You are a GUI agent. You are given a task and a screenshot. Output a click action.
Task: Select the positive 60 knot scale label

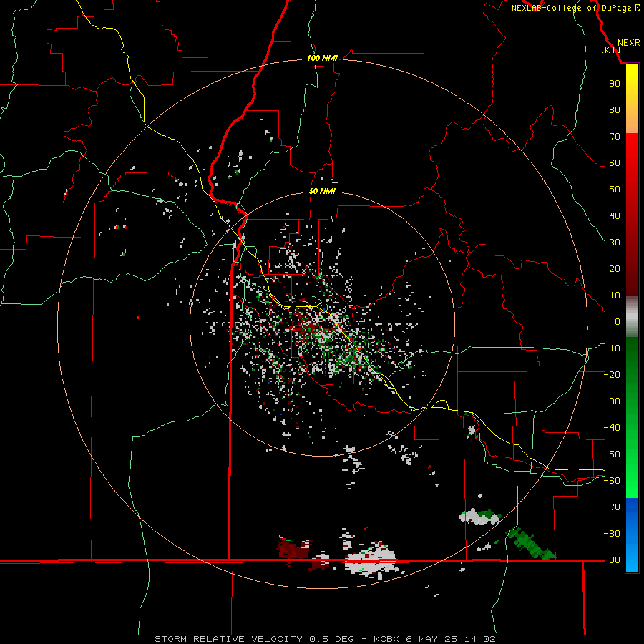pos(615,163)
